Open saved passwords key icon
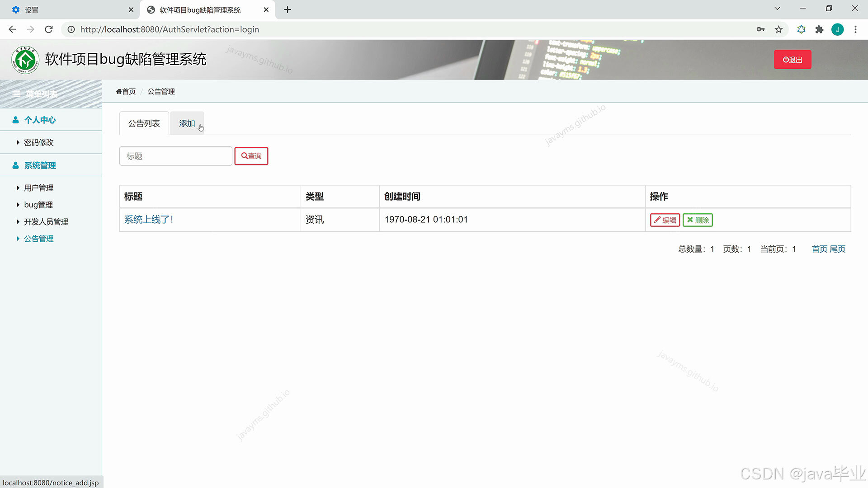Screen dimensions: 868x488 tap(760, 29)
